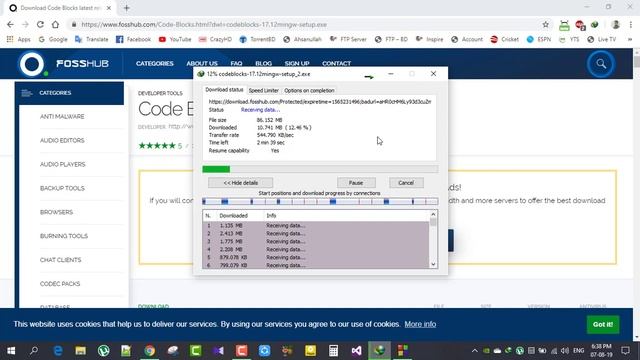Open the Apps bookmarks shortcut
Screen dimensions: 640x360
point(19,39)
